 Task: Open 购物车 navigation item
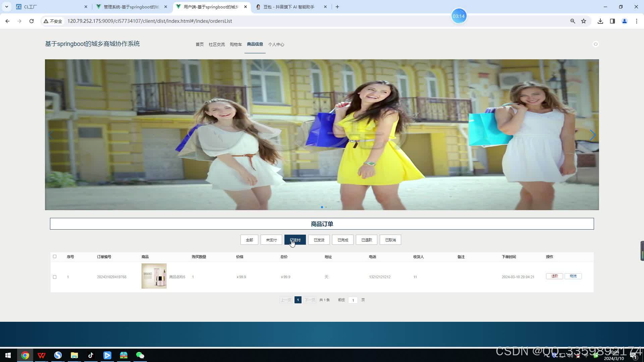(x=236, y=44)
